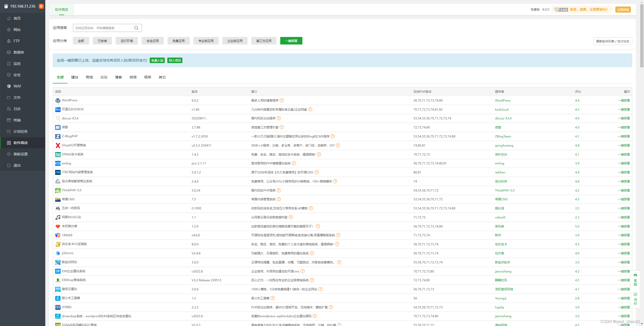Select the 已安装 filter button
644x326 pixels.
click(102, 40)
